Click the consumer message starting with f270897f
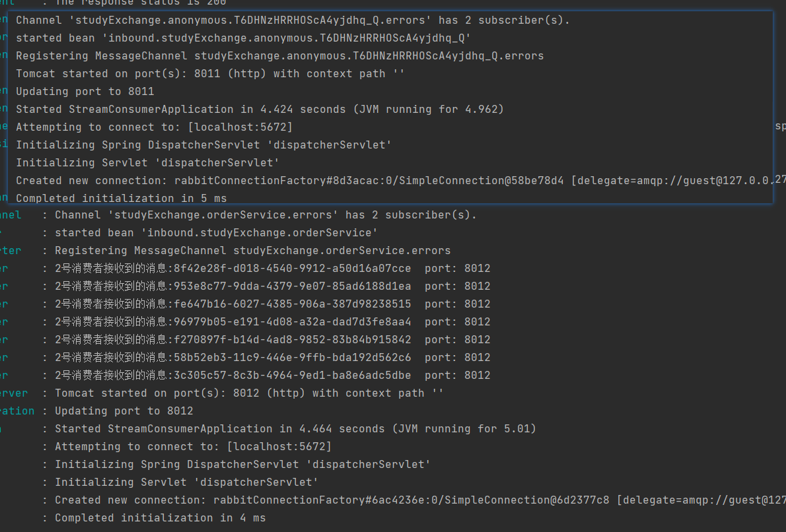786x532 pixels. (272, 340)
